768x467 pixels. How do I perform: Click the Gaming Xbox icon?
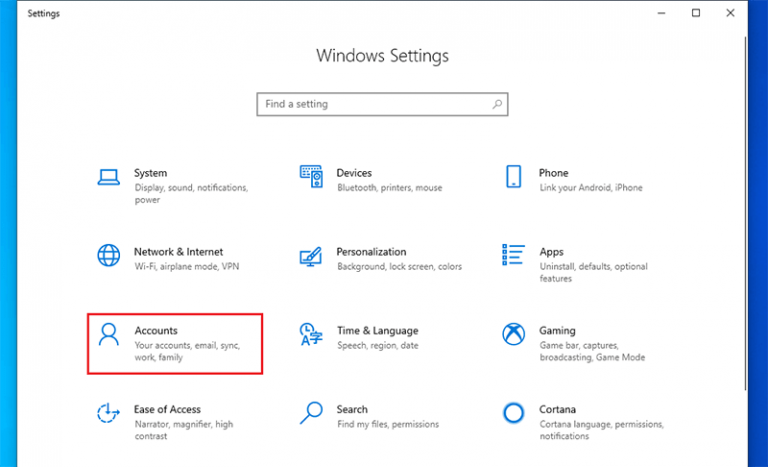point(513,334)
